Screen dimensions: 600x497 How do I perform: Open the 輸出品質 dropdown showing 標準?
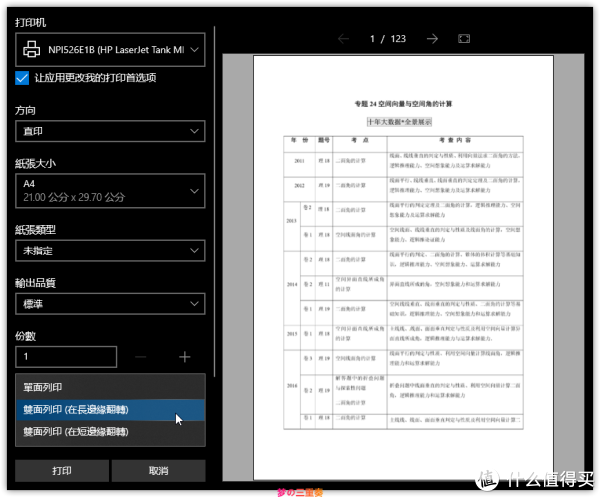(111, 305)
